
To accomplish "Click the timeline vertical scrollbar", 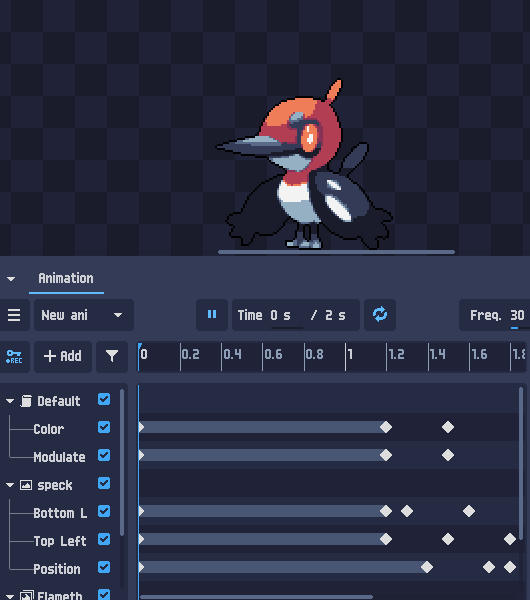I will pyautogui.click(x=521, y=463).
